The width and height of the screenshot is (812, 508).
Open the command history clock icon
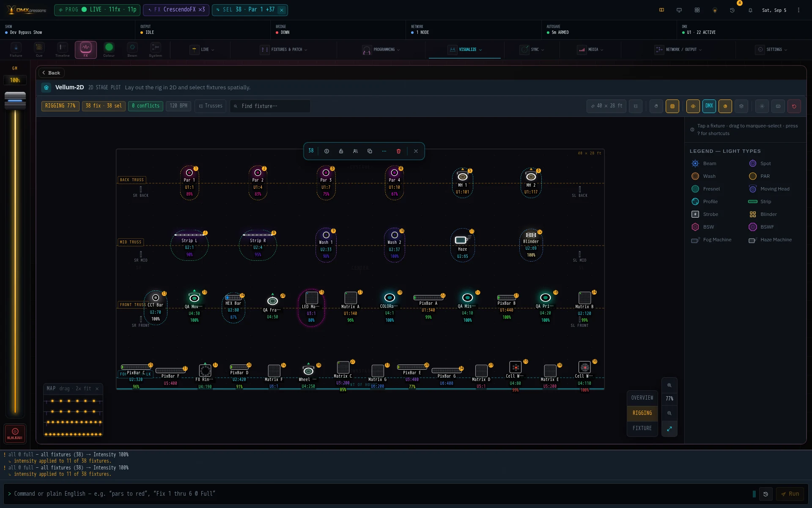pos(766,494)
